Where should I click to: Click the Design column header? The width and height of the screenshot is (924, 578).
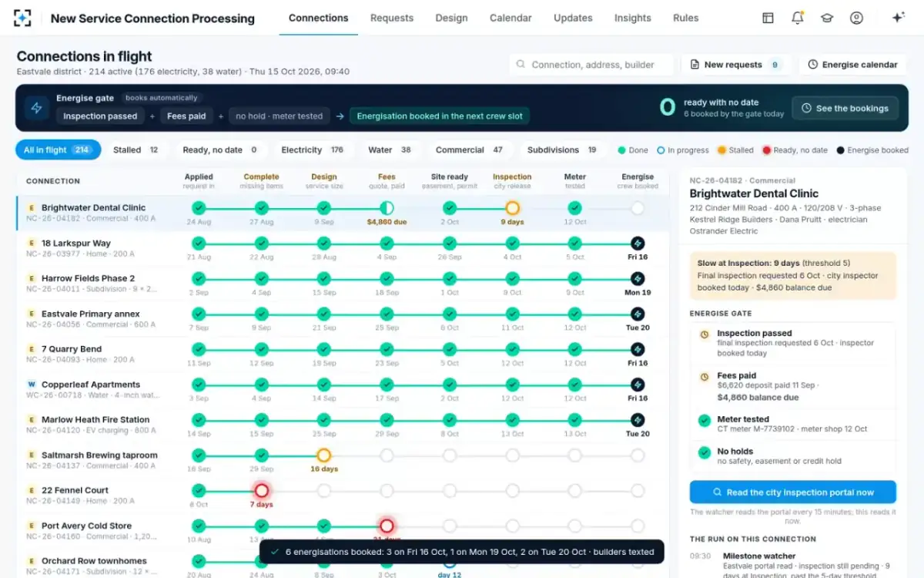click(324, 181)
